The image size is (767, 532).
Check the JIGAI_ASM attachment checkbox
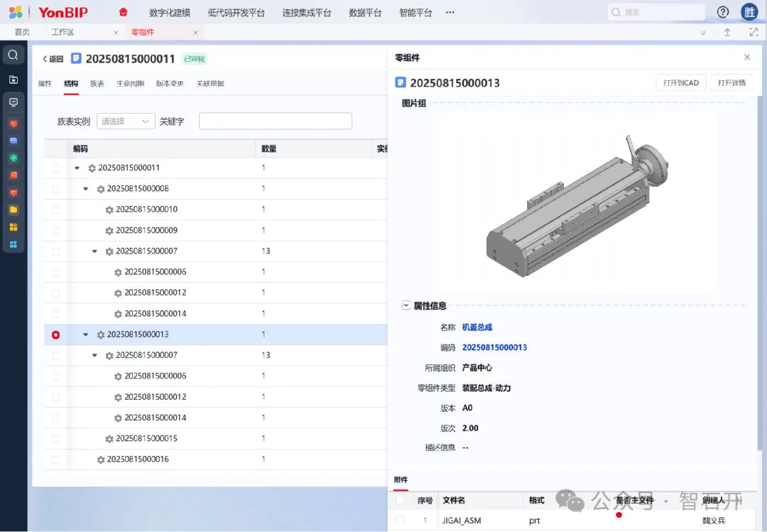pos(400,521)
